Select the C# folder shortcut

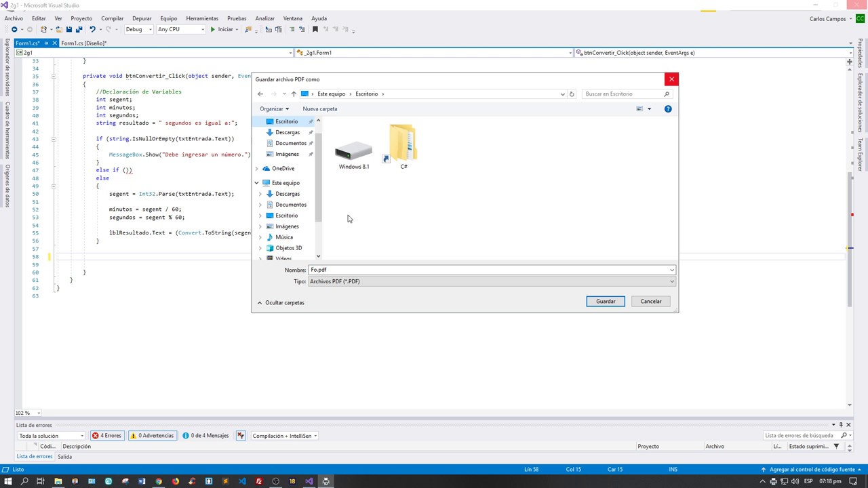(x=403, y=146)
